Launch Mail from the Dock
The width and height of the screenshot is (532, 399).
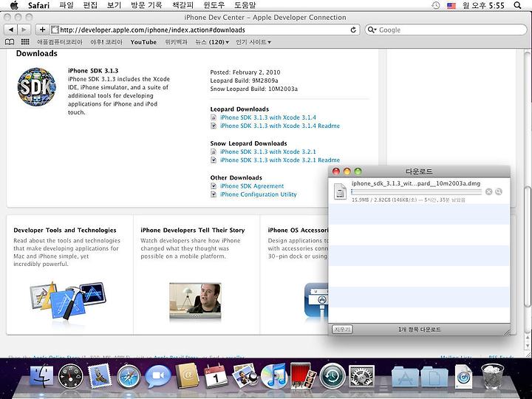pyautogui.click(x=100, y=376)
